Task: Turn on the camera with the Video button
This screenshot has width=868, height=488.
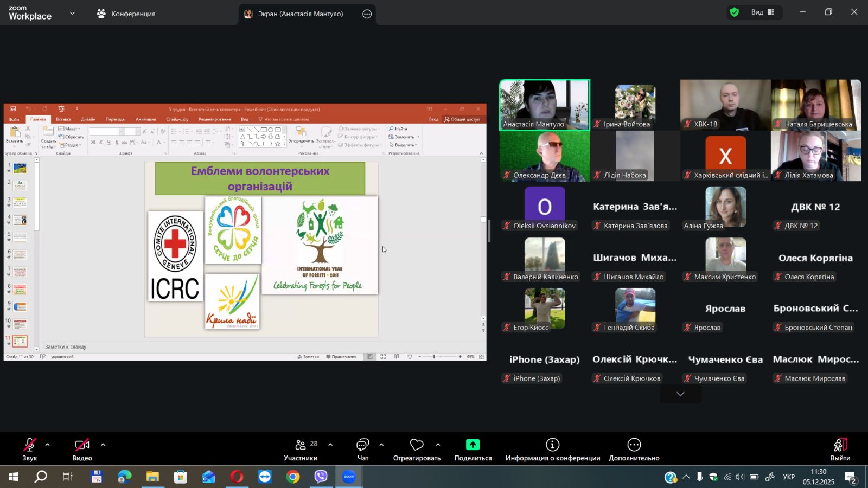Action: tap(82, 445)
